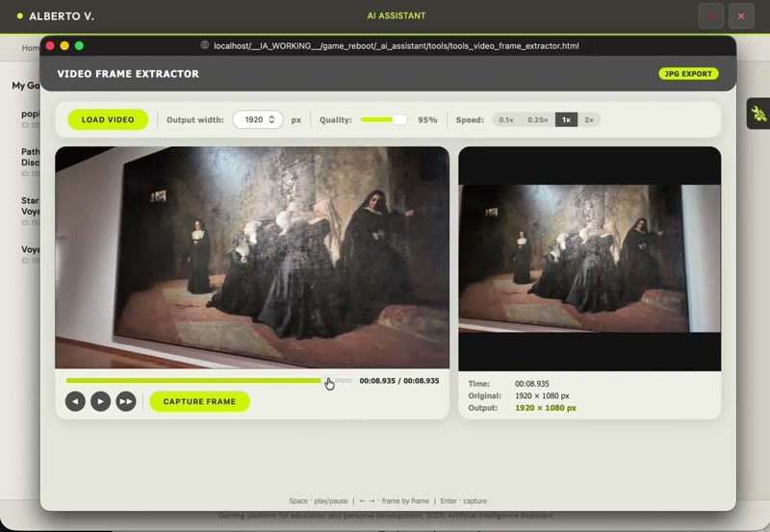The width and height of the screenshot is (770, 532).
Task: Click the VIDEO FRAME EXTRACTOR heading
Action: click(x=128, y=74)
